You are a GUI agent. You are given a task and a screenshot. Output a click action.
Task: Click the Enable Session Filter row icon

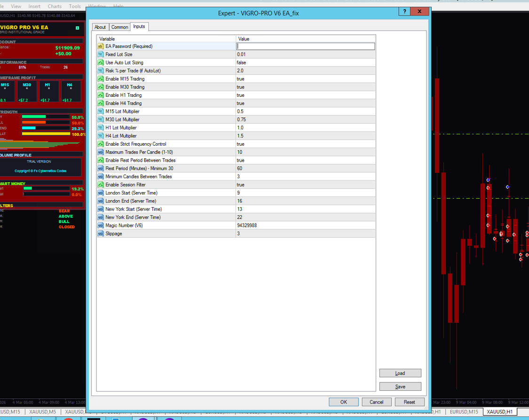coord(101,185)
